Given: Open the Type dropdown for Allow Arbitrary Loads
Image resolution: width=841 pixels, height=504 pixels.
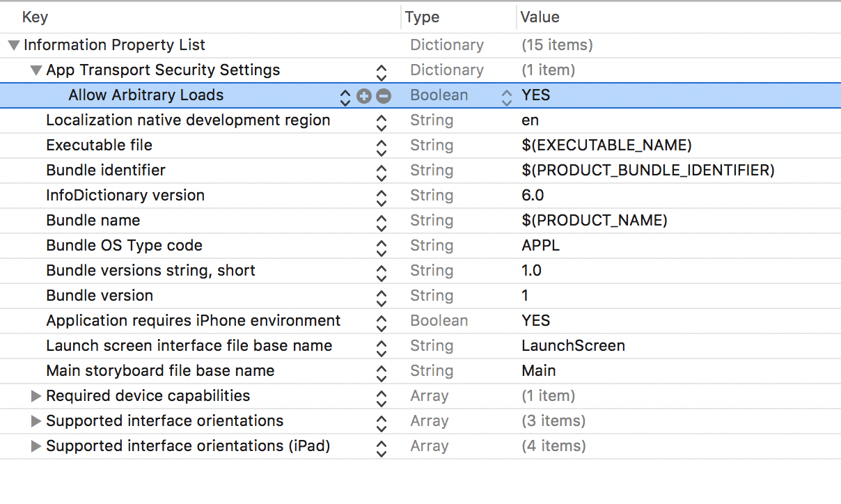Looking at the screenshot, I should [506, 95].
